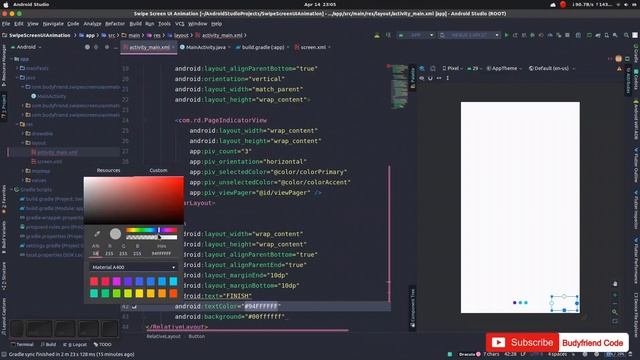
Task: Select the first red palette swatch
Action: tap(94, 281)
